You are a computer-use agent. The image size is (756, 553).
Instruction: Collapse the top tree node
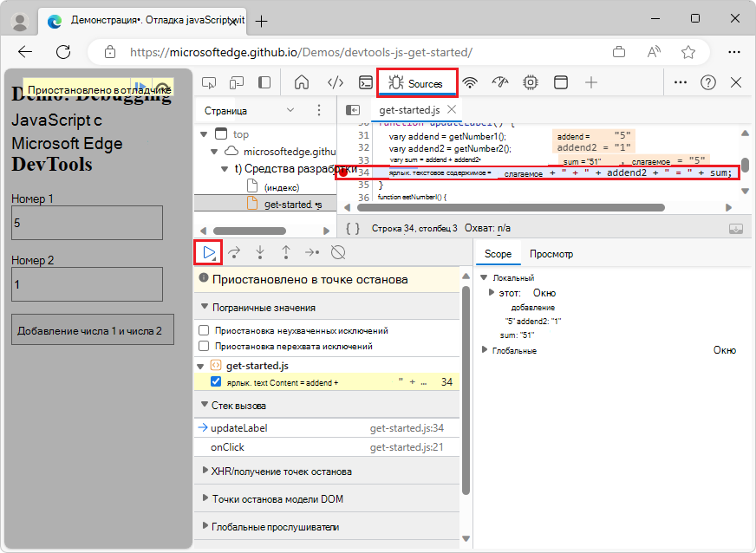click(x=204, y=134)
